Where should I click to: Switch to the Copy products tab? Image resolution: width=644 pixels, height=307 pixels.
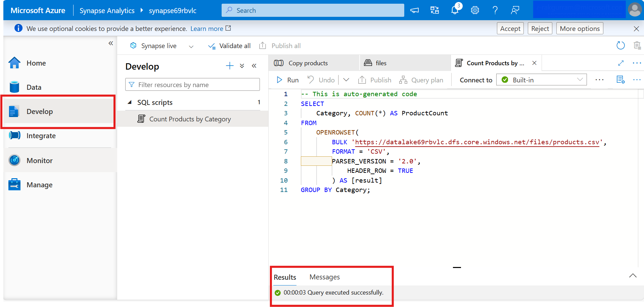pyautogui.click(x=314, y=63)
